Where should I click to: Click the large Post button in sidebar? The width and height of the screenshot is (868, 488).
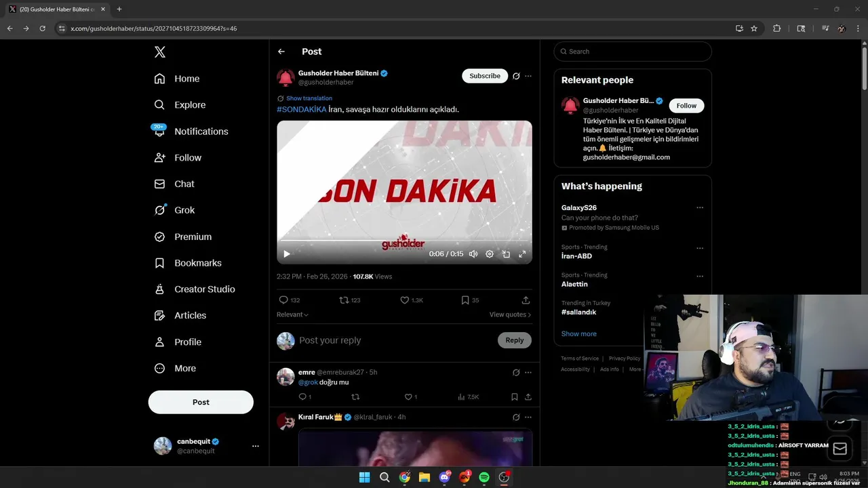point(201,402)
